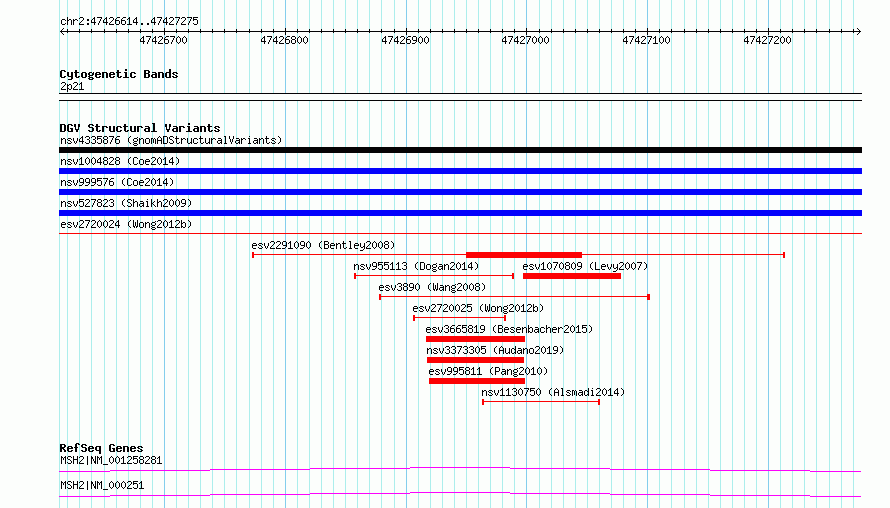
Task: Click ruler position 47427100
Action: coord(646,40)
